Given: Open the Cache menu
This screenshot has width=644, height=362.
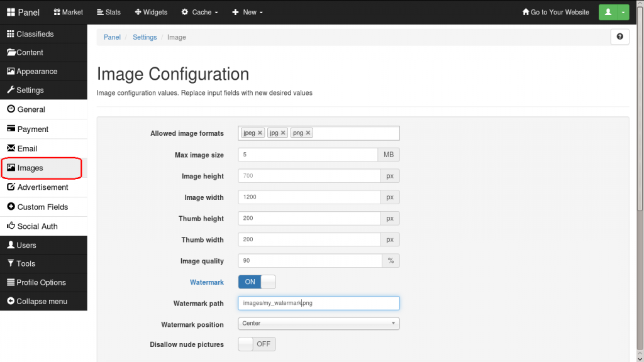Looking at the screenshot, I should (199, 11).
